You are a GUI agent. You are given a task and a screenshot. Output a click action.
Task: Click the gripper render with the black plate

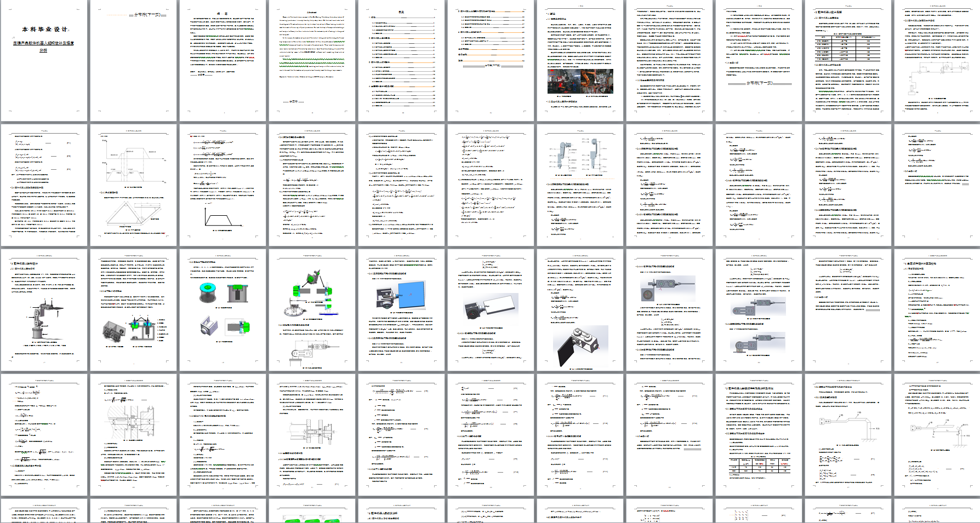pyautogui.click(x=580, y=346)
